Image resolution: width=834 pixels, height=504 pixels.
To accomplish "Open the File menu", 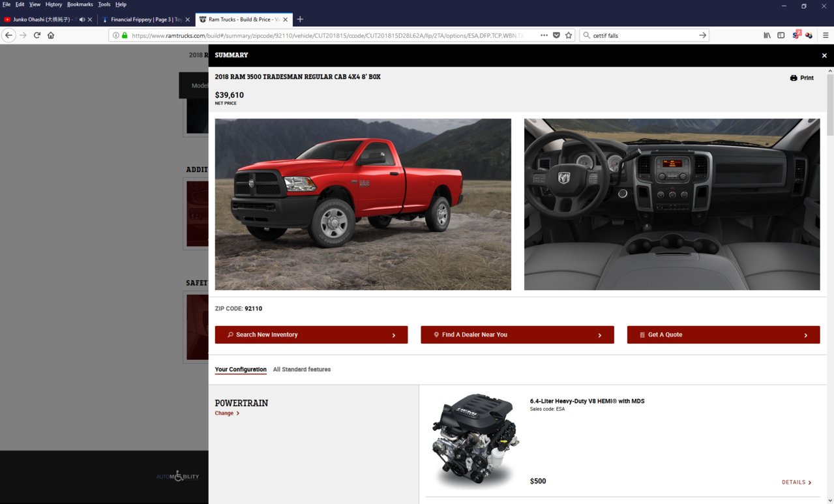I will 7,5.
